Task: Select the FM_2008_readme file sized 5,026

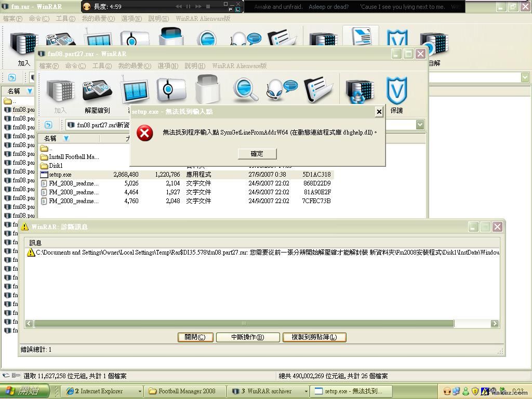Action: 186,183
